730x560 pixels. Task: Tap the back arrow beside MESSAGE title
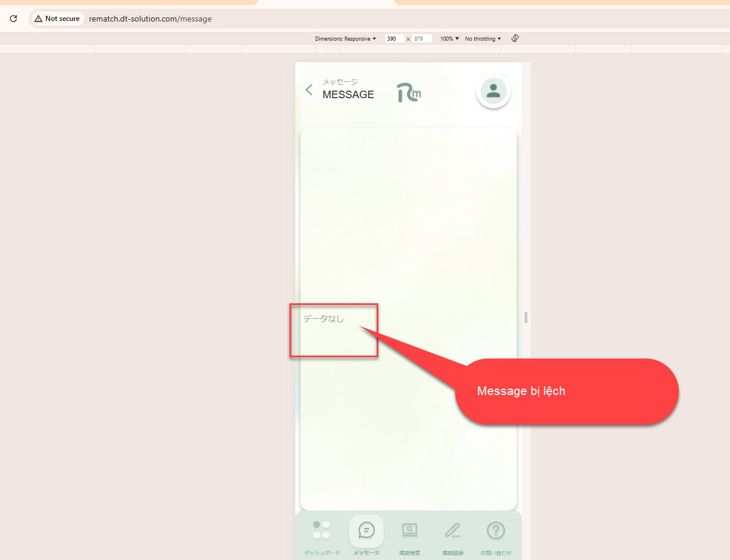309,89
